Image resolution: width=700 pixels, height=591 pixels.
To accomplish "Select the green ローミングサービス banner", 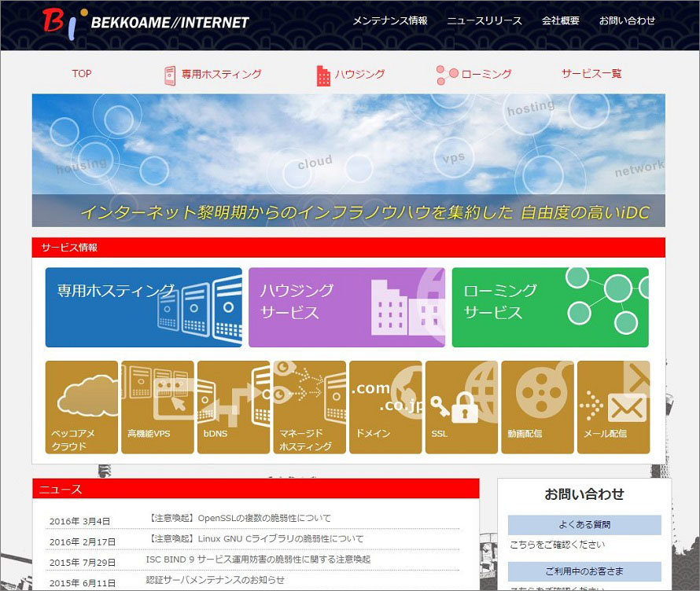I will point(551,307).
